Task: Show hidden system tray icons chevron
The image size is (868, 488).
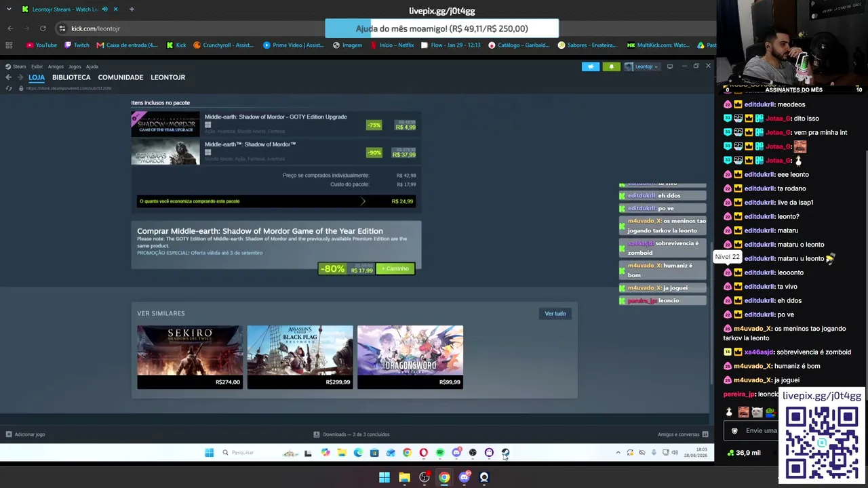Action: 618,453
